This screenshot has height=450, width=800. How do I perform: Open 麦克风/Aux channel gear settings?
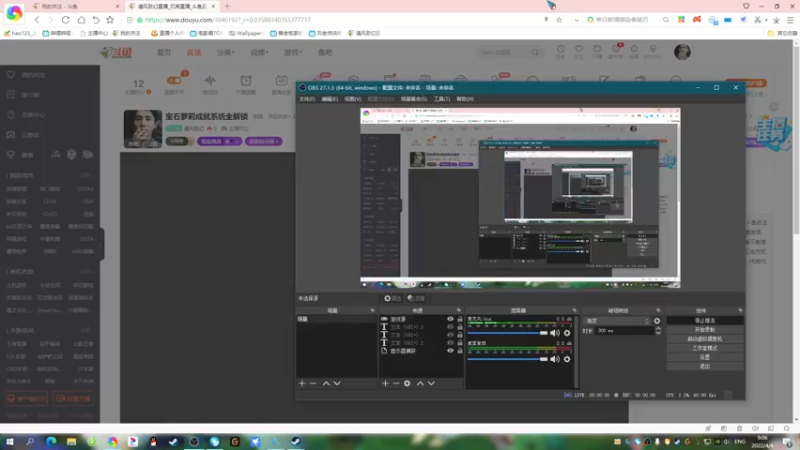[x=567, y=333]
